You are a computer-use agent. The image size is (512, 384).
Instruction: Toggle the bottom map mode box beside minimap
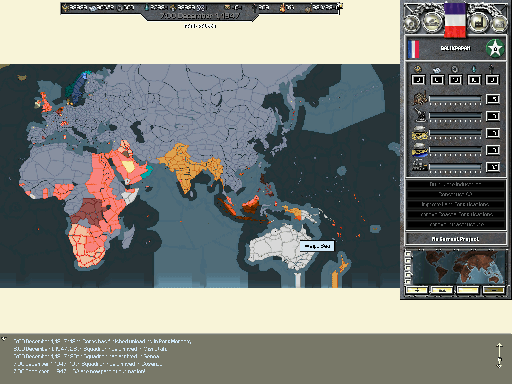point(408,281)
